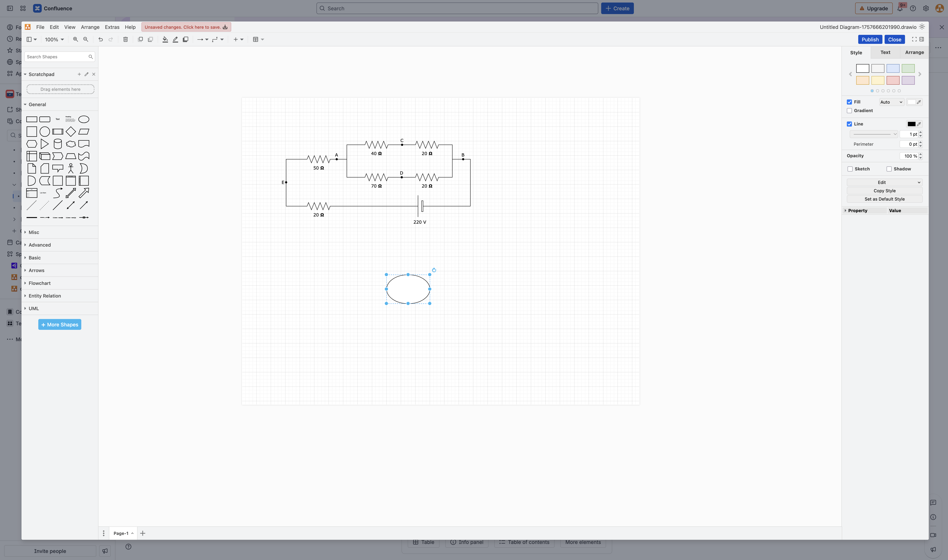Expand the Flowchart shapes section
This screenshot has width=948, height=560.
39,283
